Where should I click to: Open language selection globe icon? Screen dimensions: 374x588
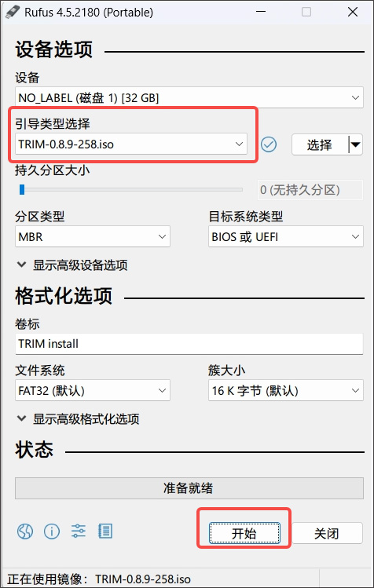(25, 531)
